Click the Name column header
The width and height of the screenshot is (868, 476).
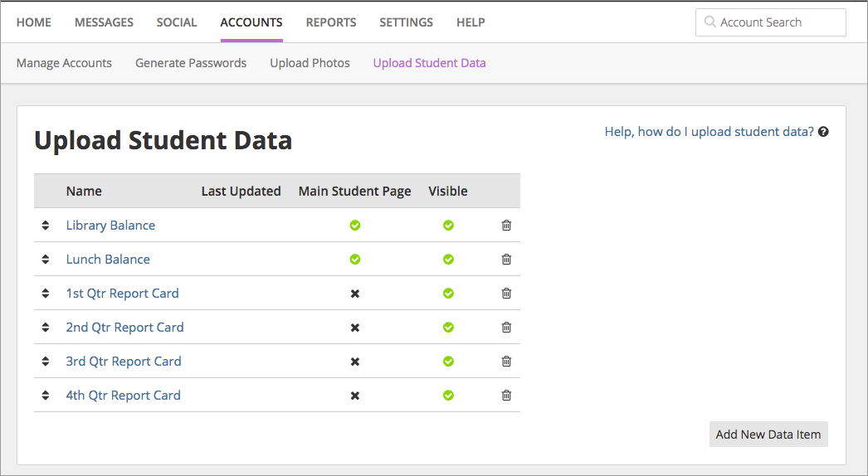coord(84,191)
